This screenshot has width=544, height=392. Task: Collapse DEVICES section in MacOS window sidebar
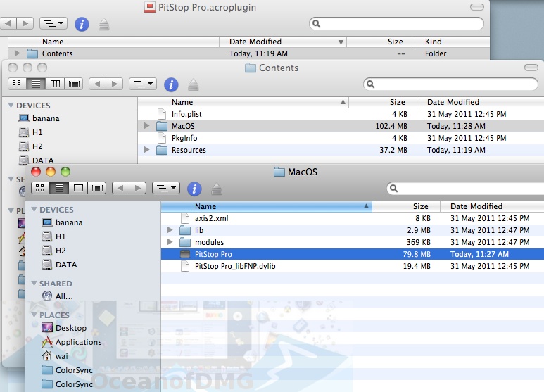click(x=34, y=210)
